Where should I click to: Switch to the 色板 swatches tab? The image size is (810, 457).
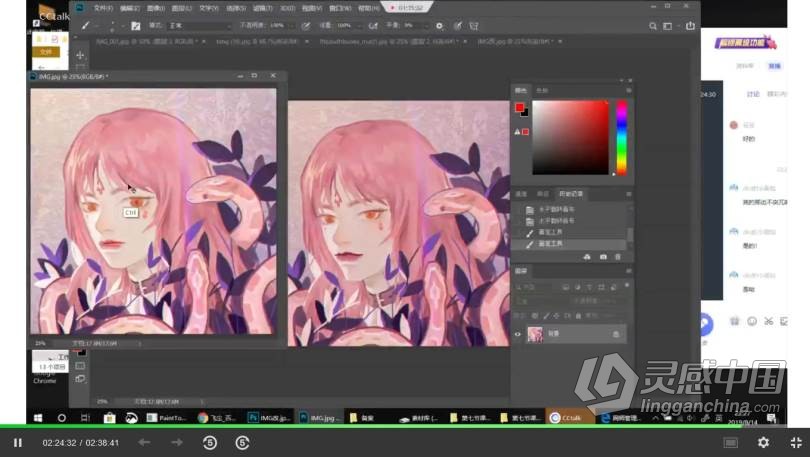pos(542,90)
